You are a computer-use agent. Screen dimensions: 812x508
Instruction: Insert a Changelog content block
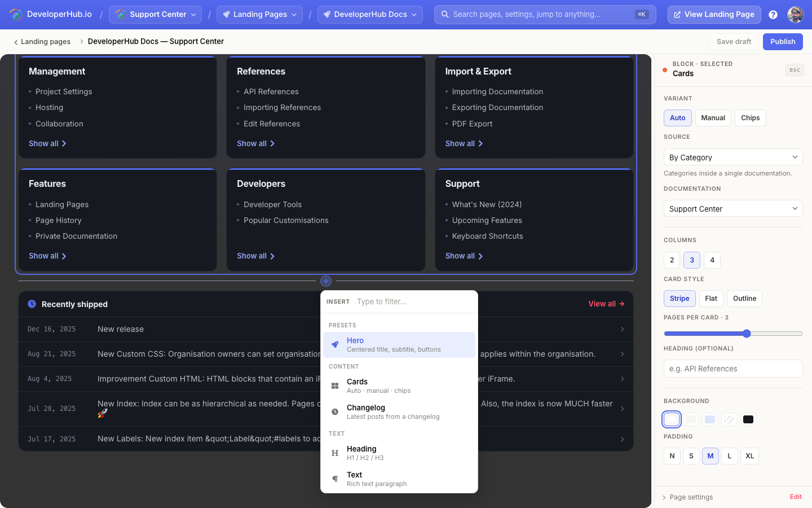point(399,412)
